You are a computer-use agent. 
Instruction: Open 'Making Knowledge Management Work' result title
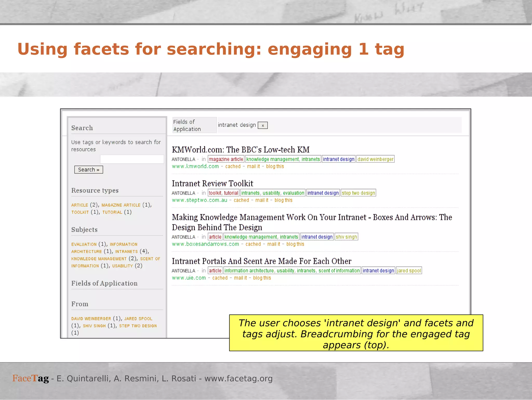click(312, 222)
